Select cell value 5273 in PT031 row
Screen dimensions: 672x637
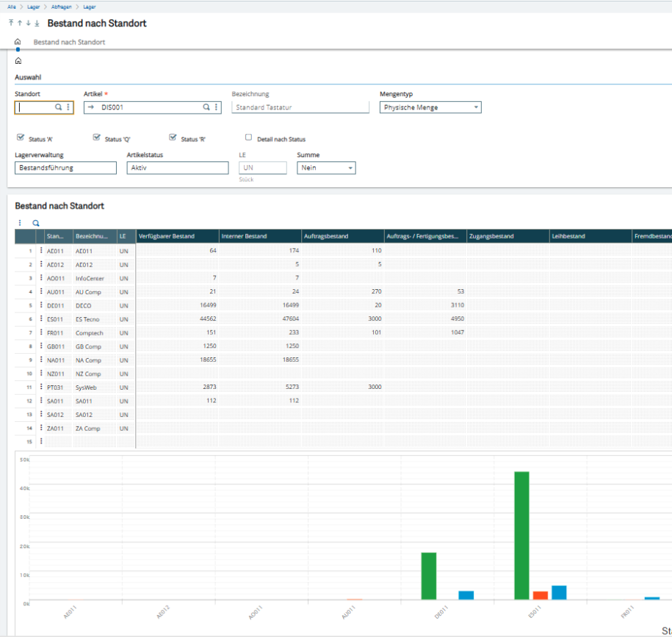pyautogui.click(x=260, y=387)
